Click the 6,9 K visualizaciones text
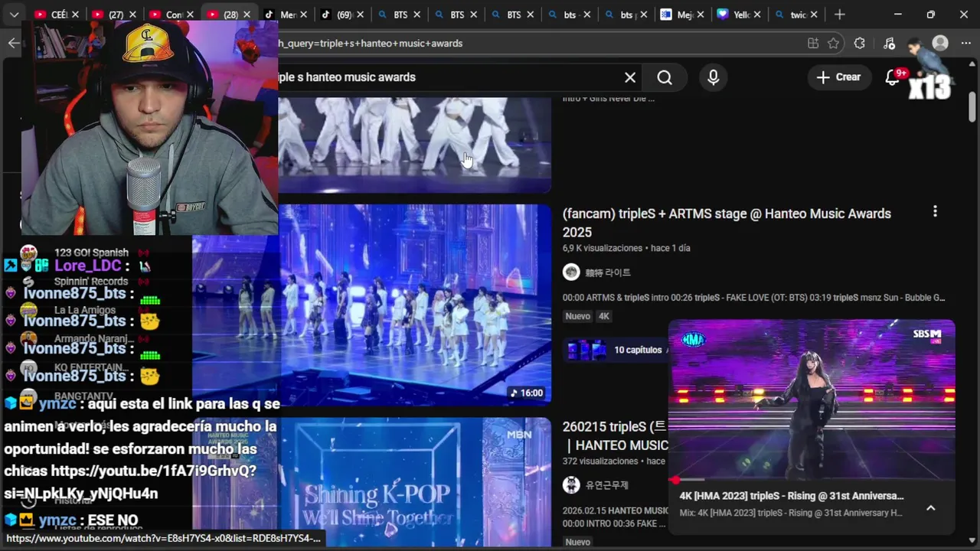 [603, 248]
